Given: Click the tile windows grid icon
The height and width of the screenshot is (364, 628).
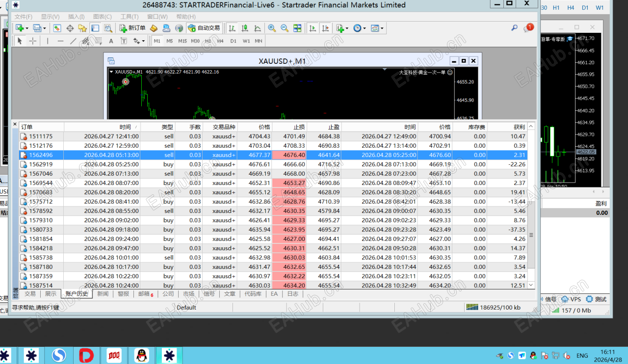Looking at the screenshot, I should click(x=297, y=28).
